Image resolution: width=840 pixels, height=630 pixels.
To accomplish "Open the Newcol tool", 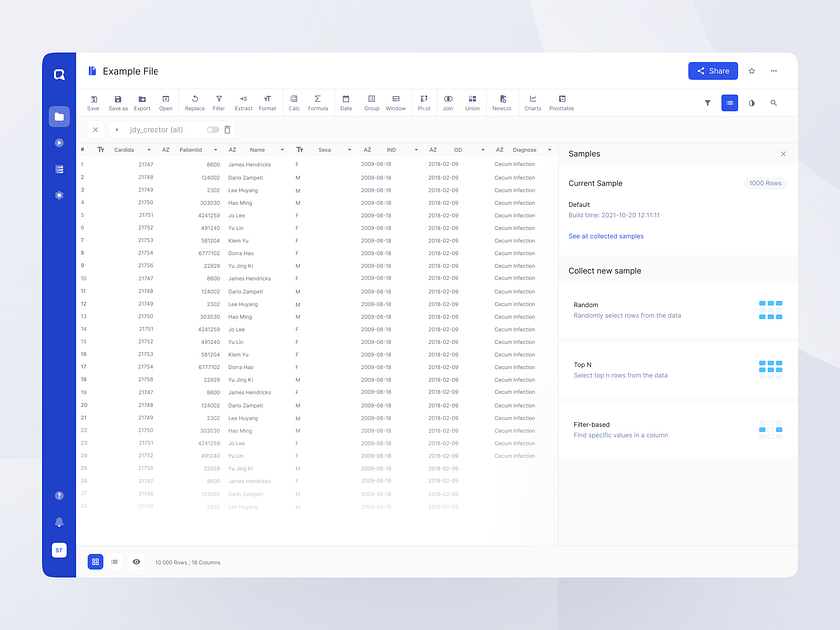I will 502,100.
